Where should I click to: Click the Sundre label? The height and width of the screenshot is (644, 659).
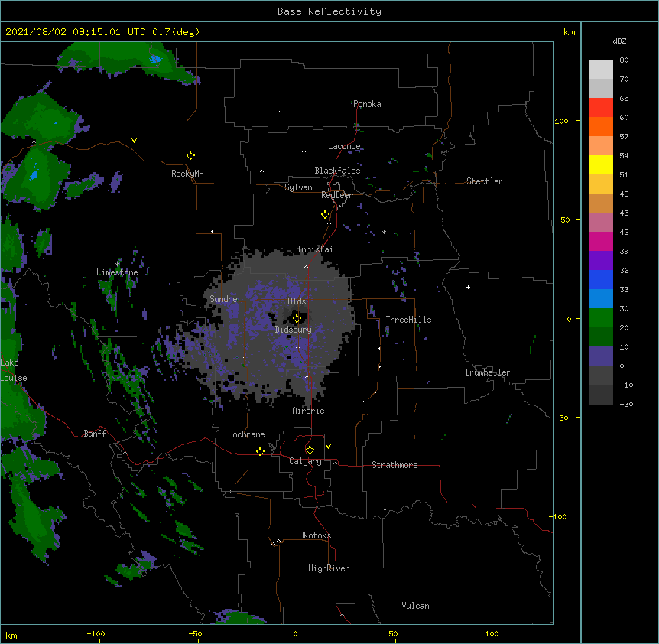(x=223, y=299)
